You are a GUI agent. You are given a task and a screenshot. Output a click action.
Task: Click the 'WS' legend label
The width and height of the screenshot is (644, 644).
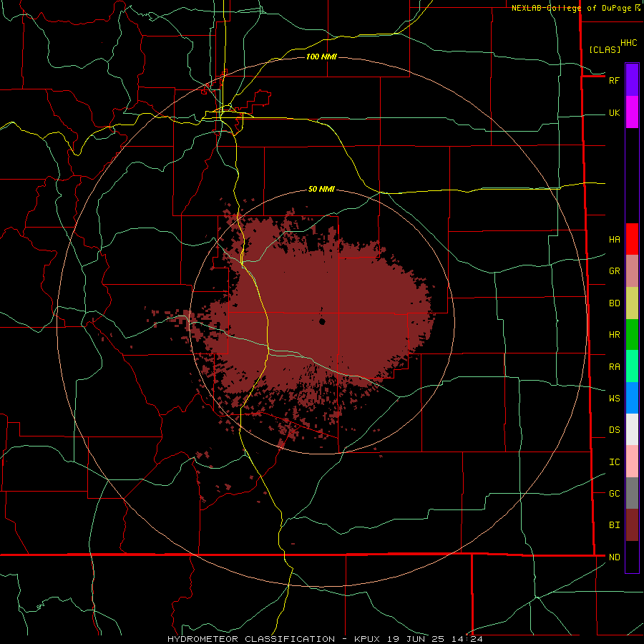pos(614,398)
